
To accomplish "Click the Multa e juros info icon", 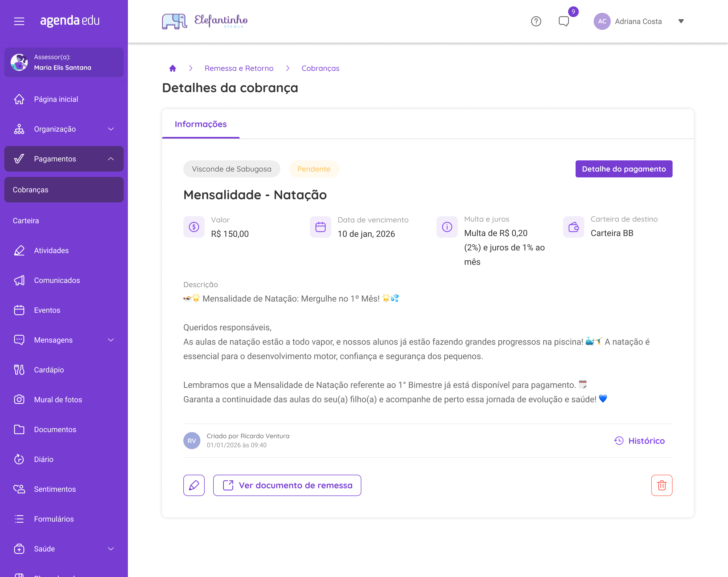I will coord(447,227).
